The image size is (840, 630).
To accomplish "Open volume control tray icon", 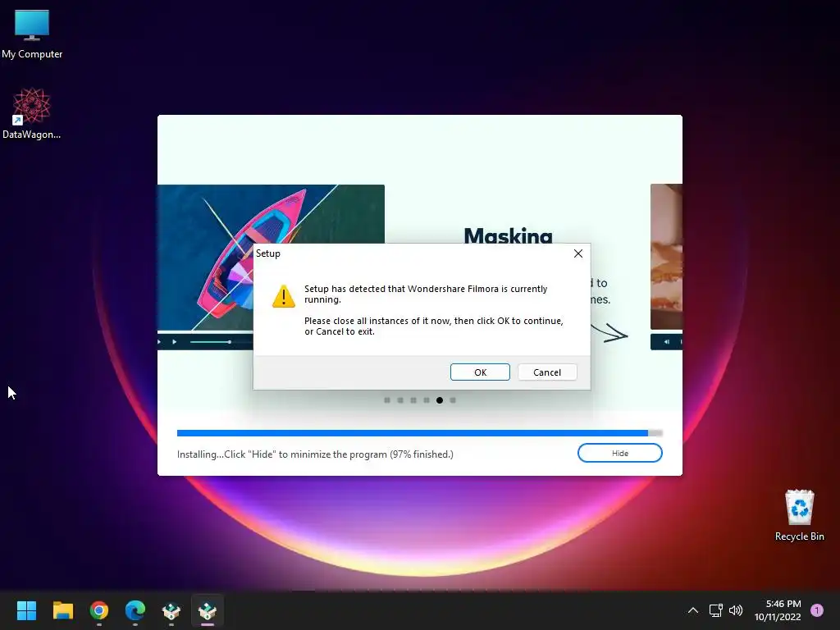I will point(736,610).
